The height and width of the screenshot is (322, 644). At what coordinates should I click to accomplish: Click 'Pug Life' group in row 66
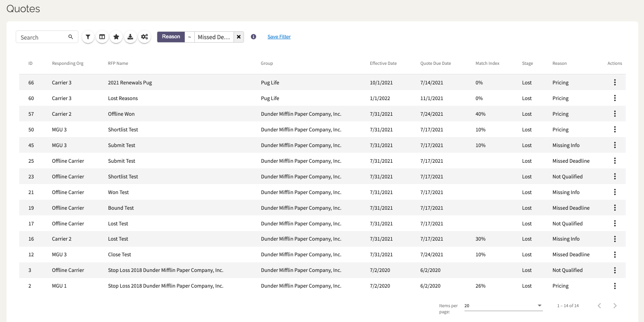(270, 83)
